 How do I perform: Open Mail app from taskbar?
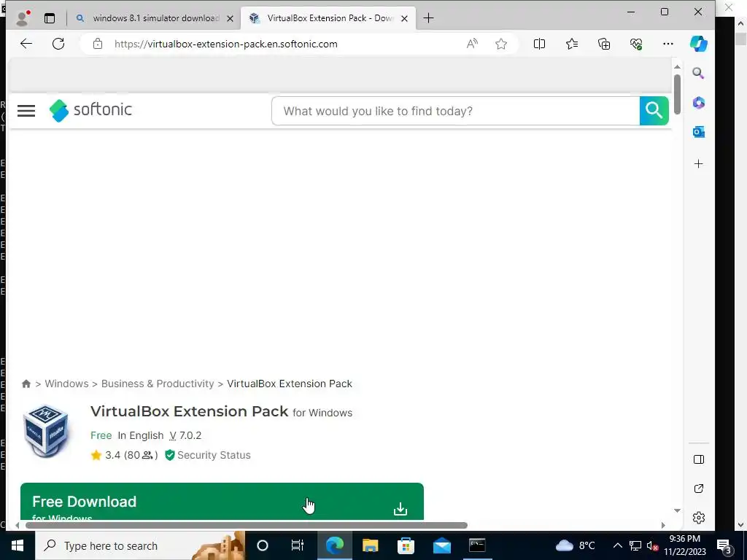point(441,545)
